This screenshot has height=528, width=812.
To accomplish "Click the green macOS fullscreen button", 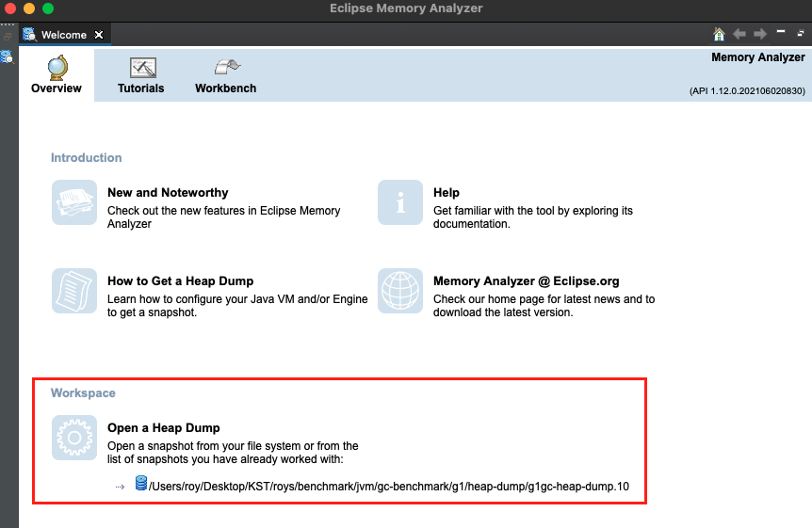I will [x=48, y=8].
